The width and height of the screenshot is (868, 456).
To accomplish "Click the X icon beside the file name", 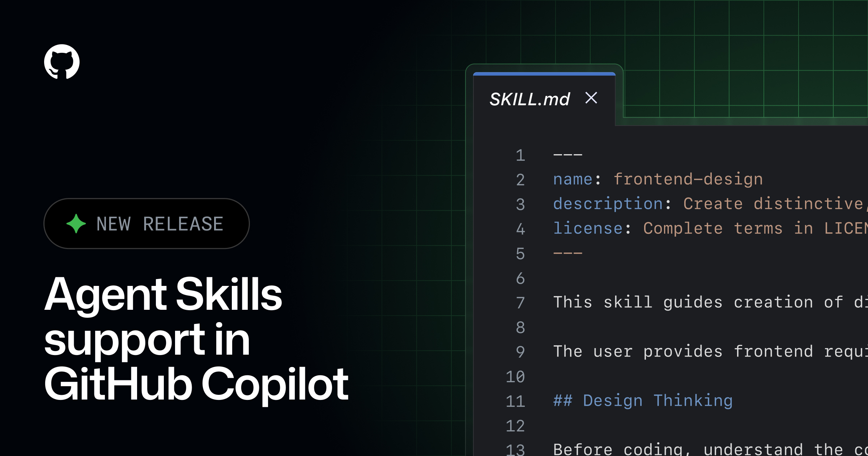I will point(591,98).
